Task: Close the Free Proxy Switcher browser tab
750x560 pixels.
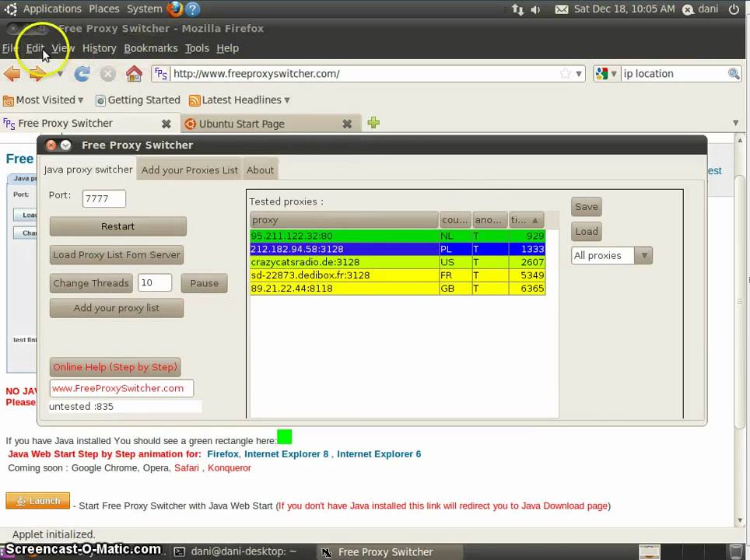Action: 166,124
